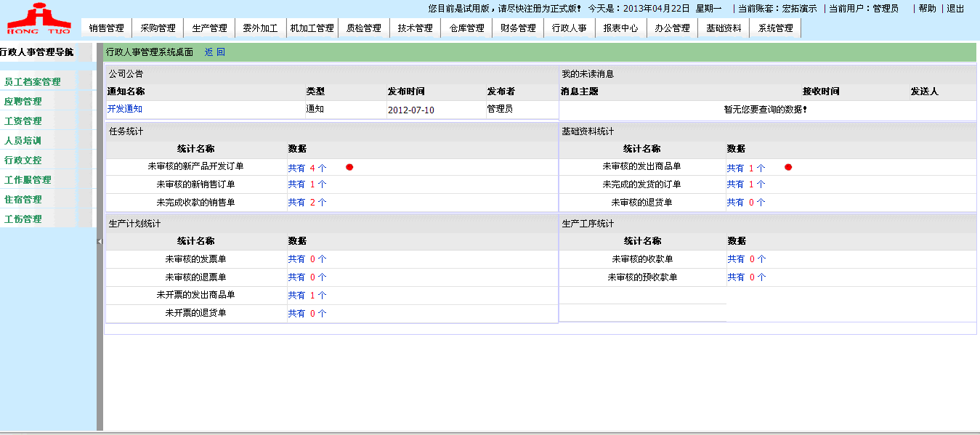Open the 技术管理 menu tab
Viewport: 980px width, 435px height.
[x=415, y=28]
